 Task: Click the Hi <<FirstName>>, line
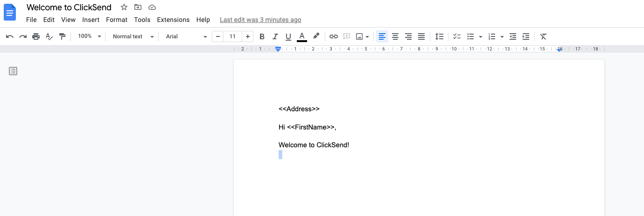coord(307,127)
